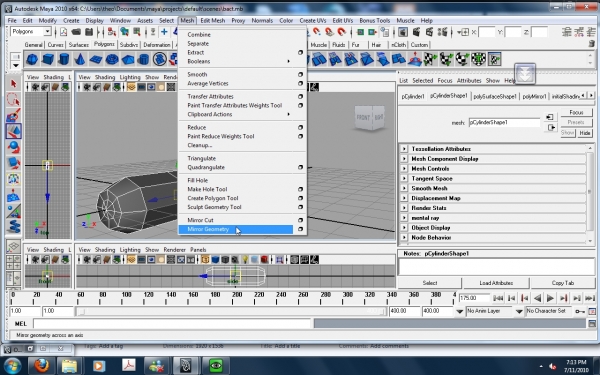Open the Polygons menu set dropdown

31,31
